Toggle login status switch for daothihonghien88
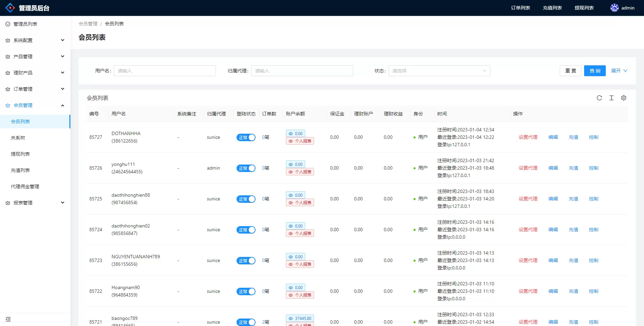Image resolution: width=644 pixels, height=326 pixels. pos(246,199)
